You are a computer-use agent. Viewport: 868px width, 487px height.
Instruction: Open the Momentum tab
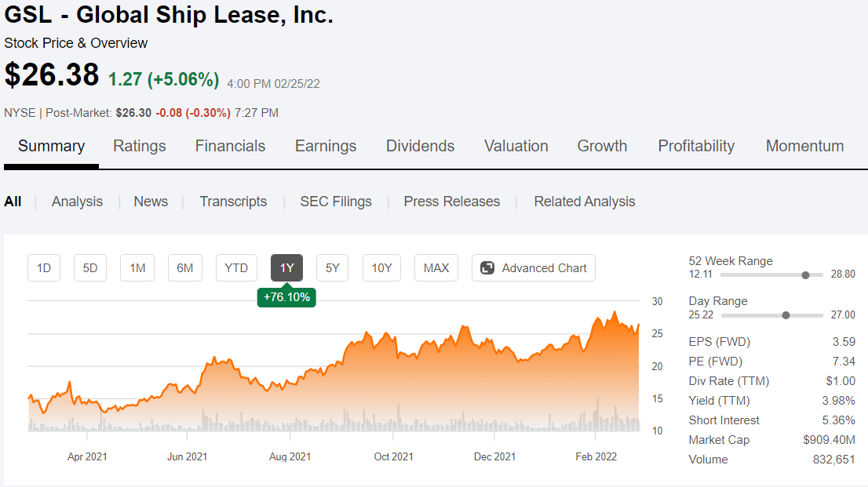(x=804, y=146)
